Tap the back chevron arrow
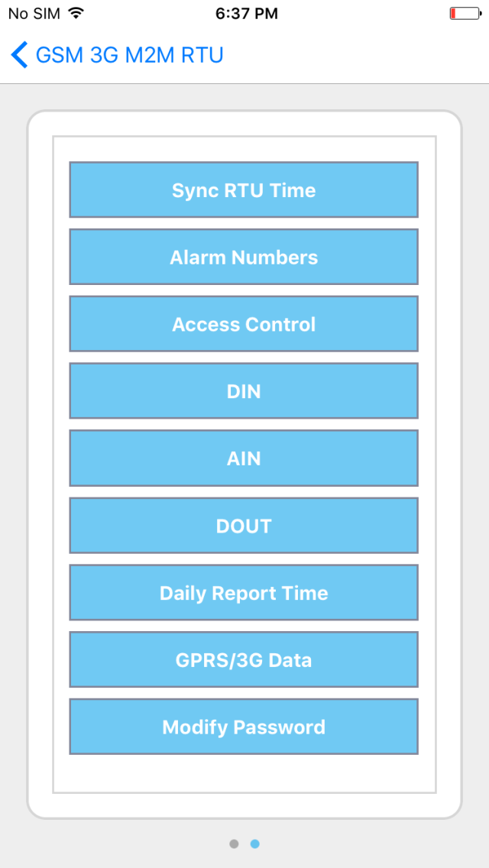 pos(18,54)
